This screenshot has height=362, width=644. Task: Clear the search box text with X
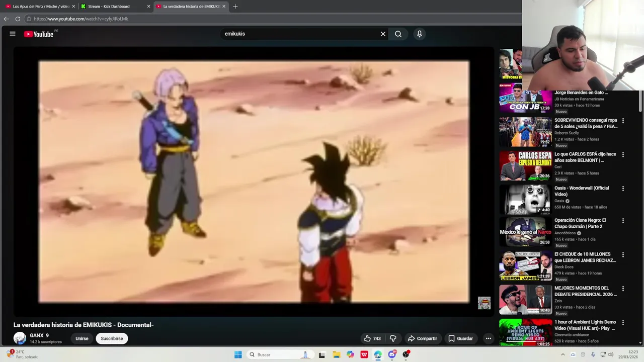[x=383, y=34]
